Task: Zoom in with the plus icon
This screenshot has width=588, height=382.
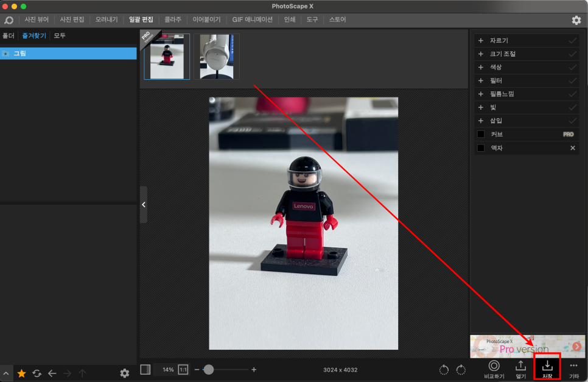Action: tap(254, 370)
